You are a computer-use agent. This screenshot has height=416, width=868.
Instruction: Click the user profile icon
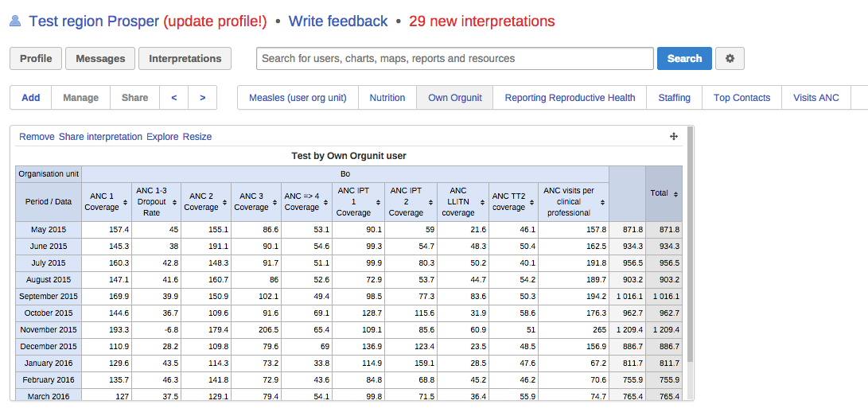click(x=15, y=21)
